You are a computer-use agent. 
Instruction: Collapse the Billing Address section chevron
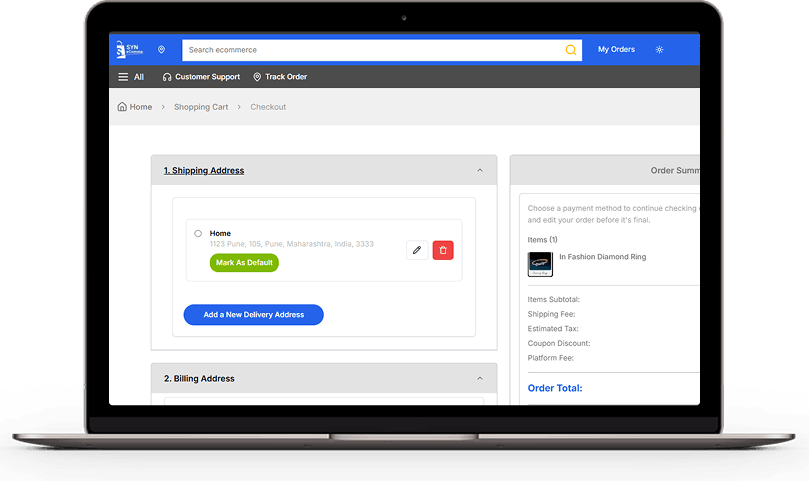[x=480, y=378]
